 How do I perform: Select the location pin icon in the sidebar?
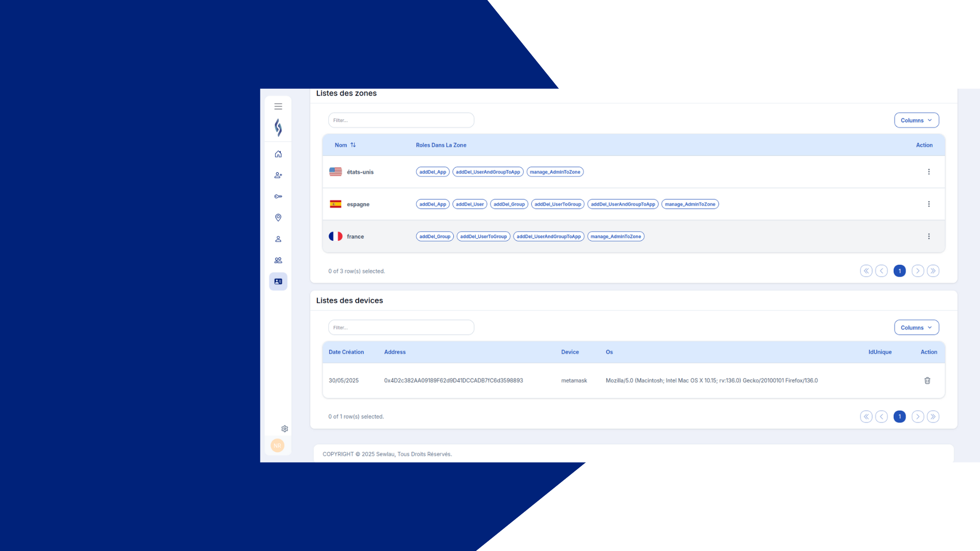tap(278, 218)
